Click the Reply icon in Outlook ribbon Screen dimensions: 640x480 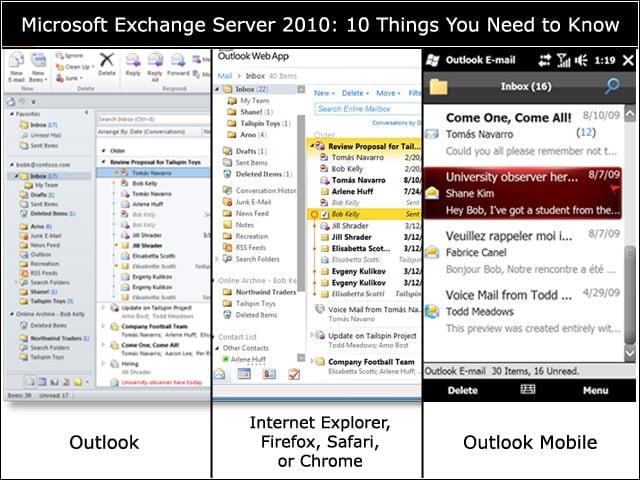tap(133, 60)
